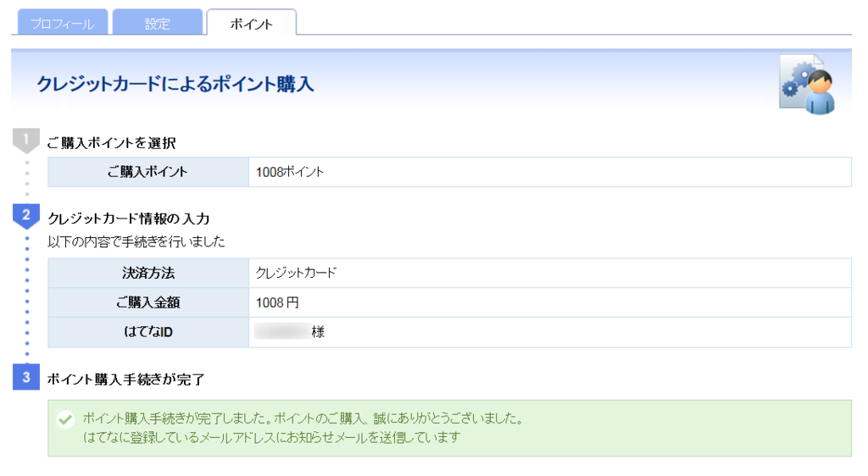
Task: Click the ご購入ポイントを選択 step heading
Action: 111,143
